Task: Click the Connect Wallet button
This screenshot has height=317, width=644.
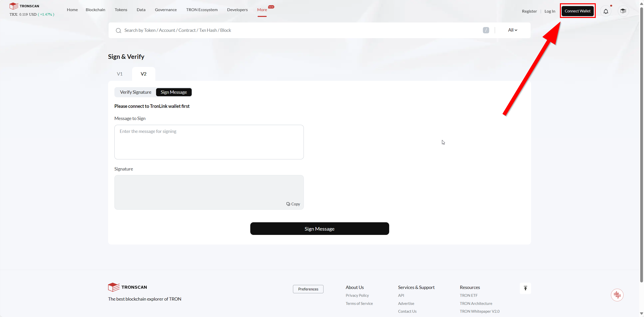Action: 577,11
